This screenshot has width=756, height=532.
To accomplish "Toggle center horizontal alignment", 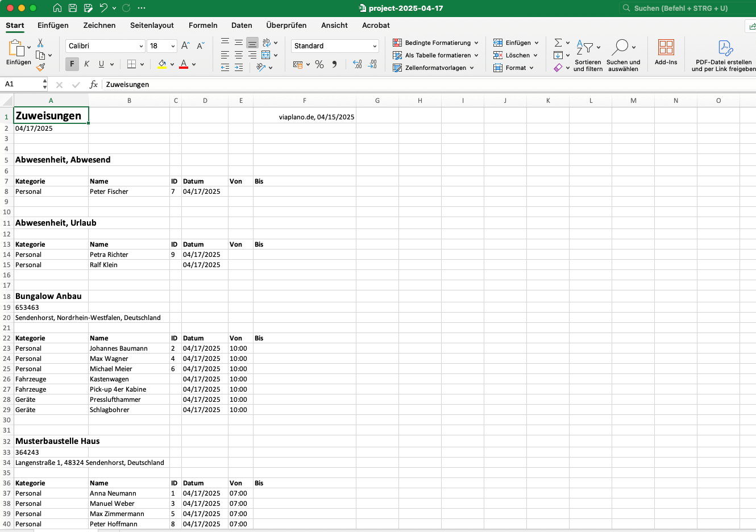I will [x=239, y=55].
